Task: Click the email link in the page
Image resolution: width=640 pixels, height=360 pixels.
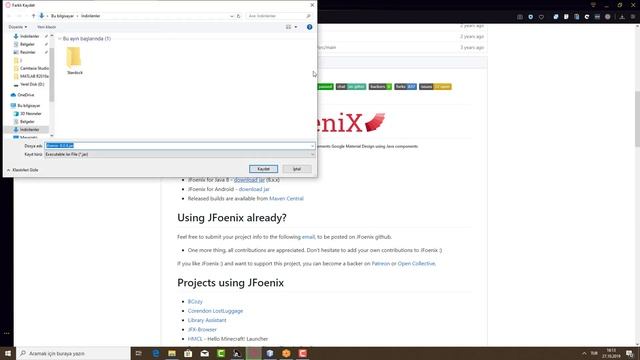Action: click(308, 237)
